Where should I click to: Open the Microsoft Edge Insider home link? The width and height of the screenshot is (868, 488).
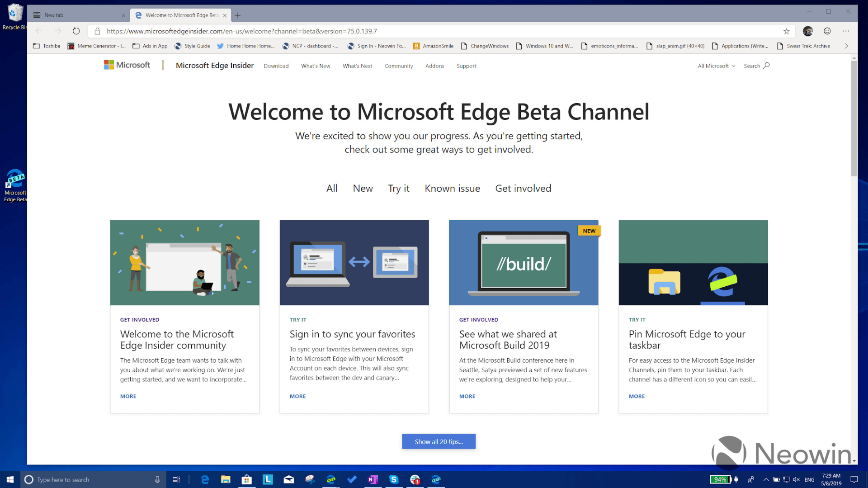click(x=215, y=66)
